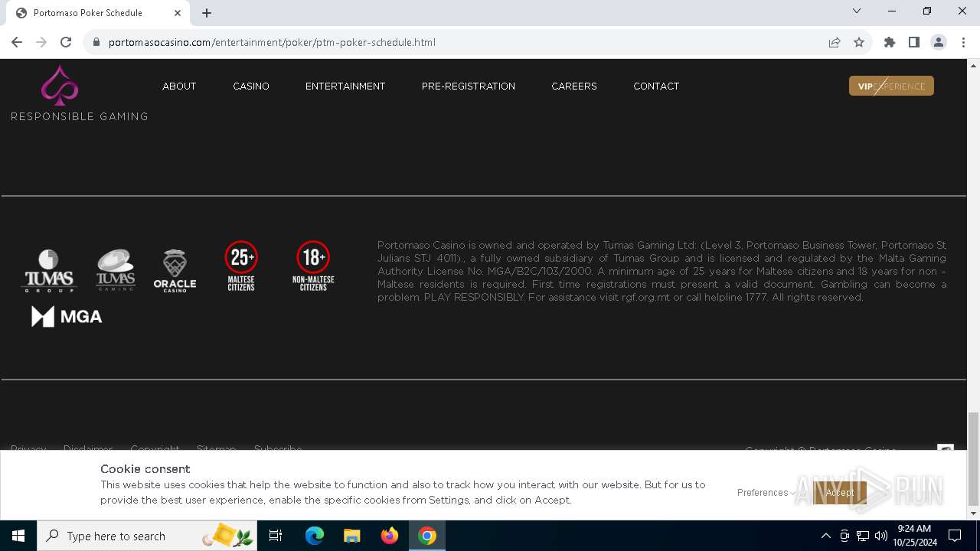The image size is (980, 551).
Task: Open Windows Start menu
Action: pyautogui.click(x=18, y=536)
